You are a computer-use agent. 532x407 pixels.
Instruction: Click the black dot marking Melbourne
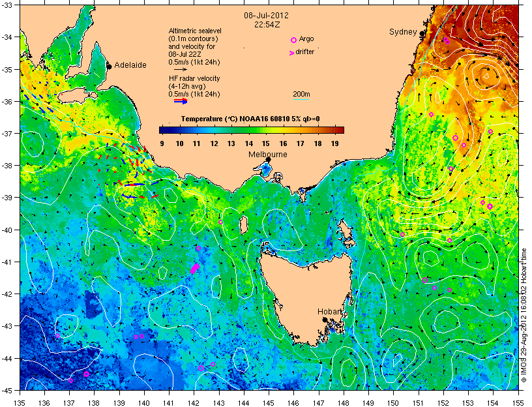tap(268, 159)
